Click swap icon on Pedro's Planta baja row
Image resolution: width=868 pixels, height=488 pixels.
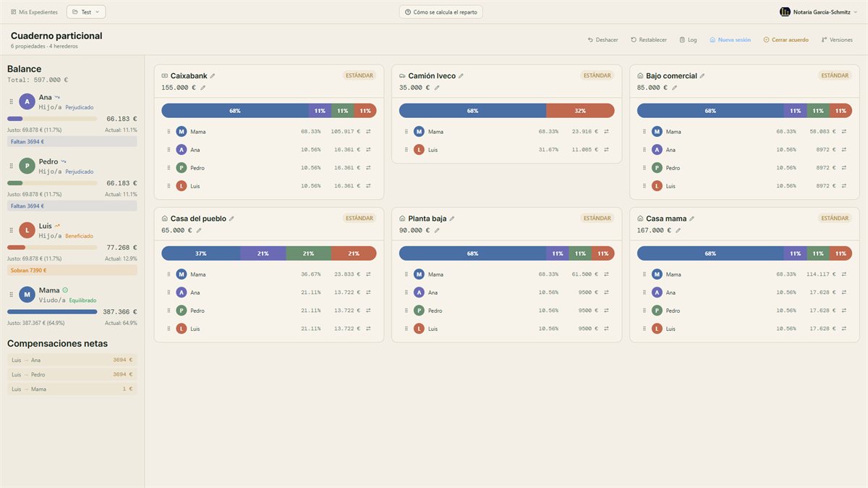[606, 311]
